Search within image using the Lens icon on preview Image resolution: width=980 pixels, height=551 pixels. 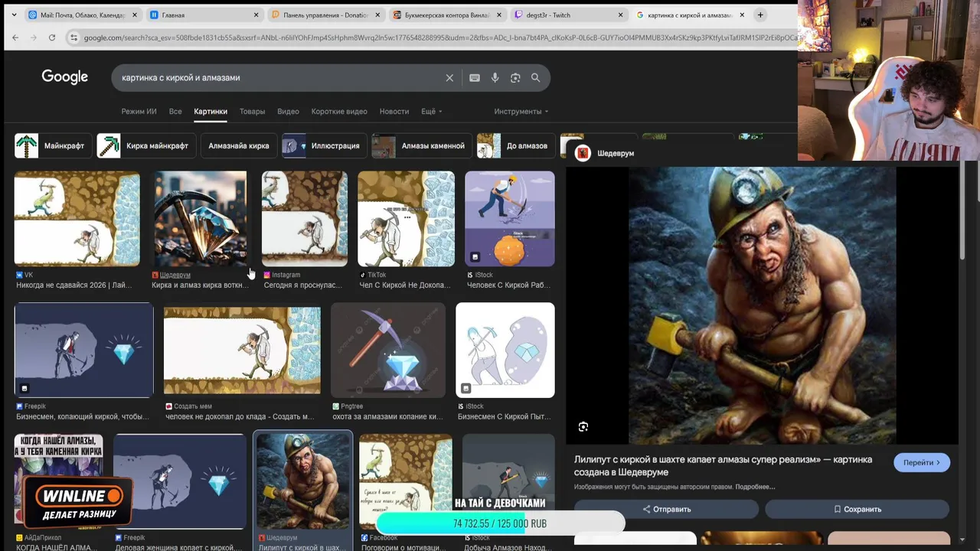[x=583, y=427]
